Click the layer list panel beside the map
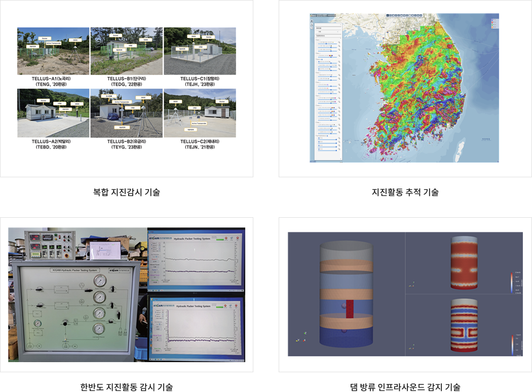This screenshot has width=532, height=392. 326,91
